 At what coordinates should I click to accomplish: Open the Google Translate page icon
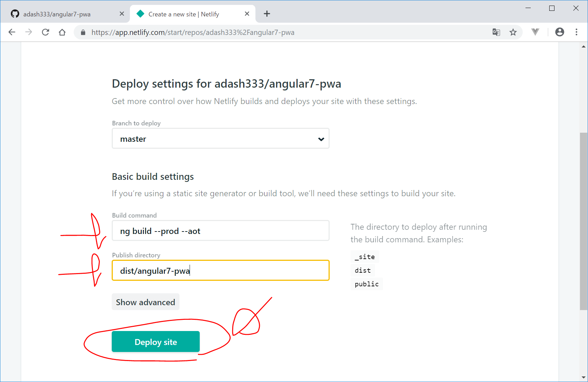(x=496, y=32)
